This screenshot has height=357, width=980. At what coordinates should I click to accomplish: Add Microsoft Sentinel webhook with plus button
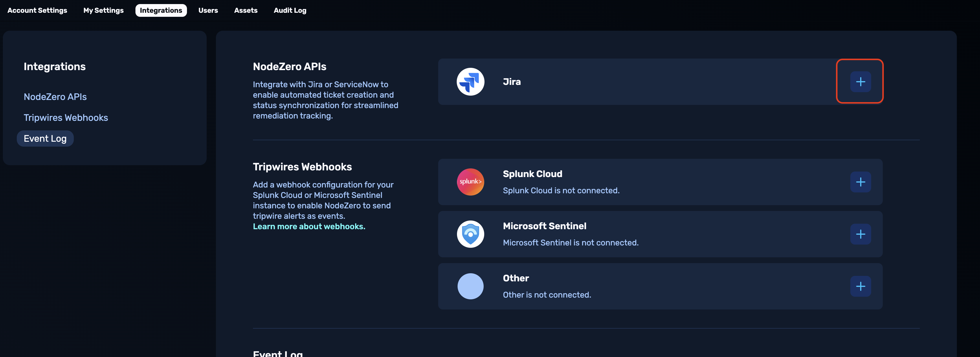click(x=860, y=234)
